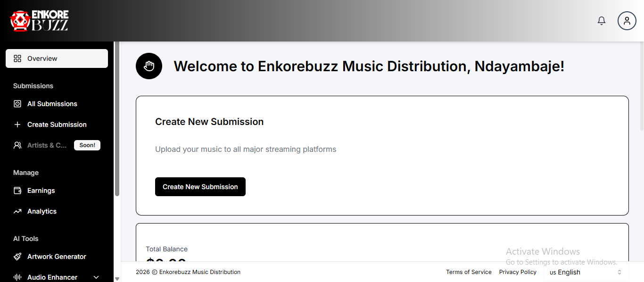Viewport: 644px width, 282px height.
Task: Select Overview in the sidebar menu
Action: click(41, 58)
